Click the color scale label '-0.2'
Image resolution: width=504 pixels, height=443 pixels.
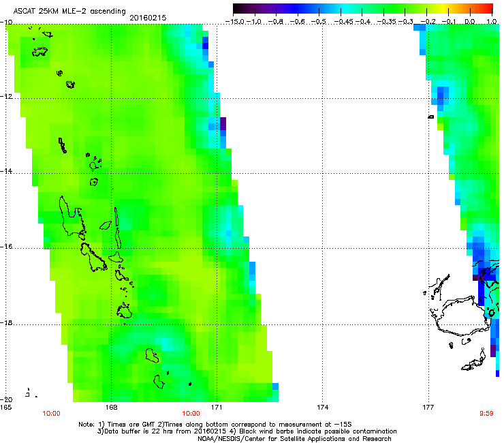pyautogui.click(x=428, y=22)
